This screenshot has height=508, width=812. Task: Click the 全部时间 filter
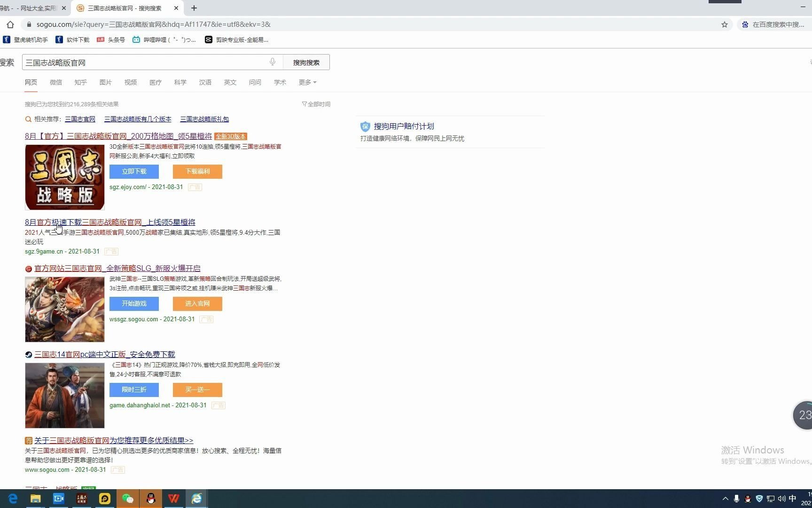point(316,104)
